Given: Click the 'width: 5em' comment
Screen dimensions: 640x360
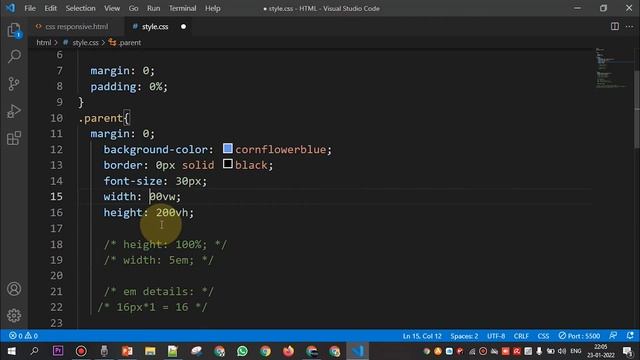Looking at the screenshot, I should click(159, 260).
